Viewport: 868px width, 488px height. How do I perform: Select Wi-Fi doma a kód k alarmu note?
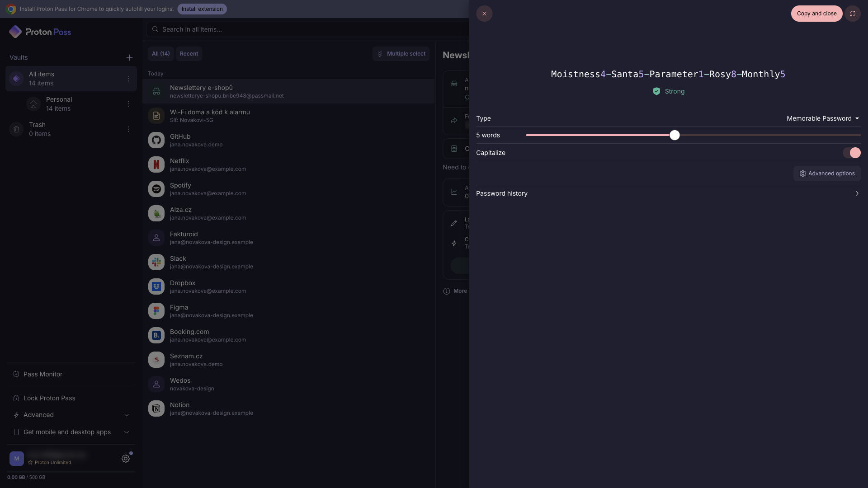[288, 116]
